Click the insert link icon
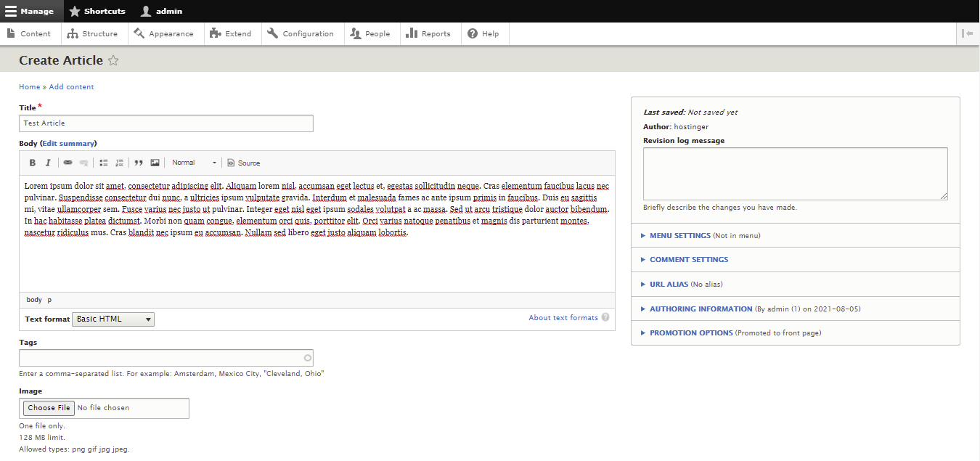980x461 pixels. click(68, 163)
